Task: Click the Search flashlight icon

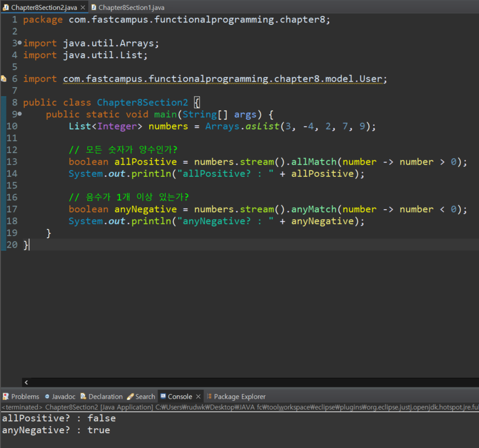Action: (x=130, y=396)
